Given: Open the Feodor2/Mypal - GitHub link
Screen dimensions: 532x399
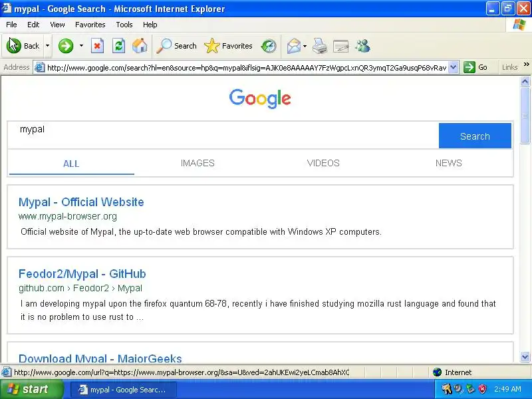Looking at the screenshot, I should [82, 274].
